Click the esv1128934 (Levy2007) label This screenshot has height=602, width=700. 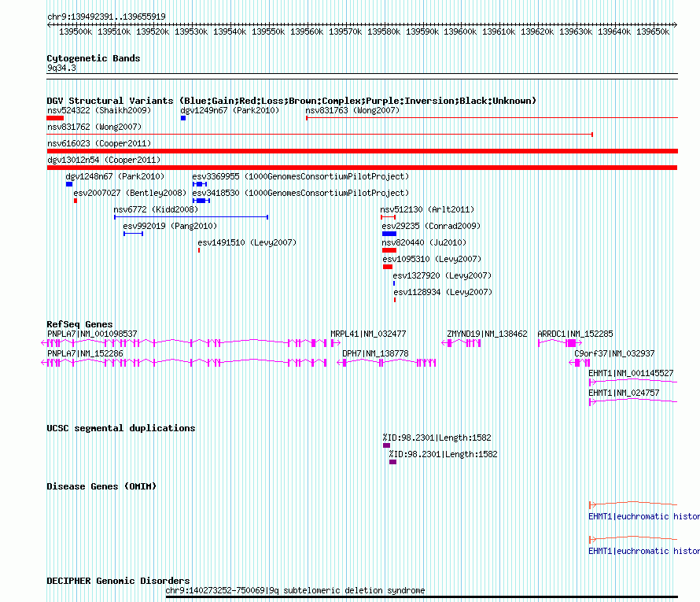coord(443,292)
